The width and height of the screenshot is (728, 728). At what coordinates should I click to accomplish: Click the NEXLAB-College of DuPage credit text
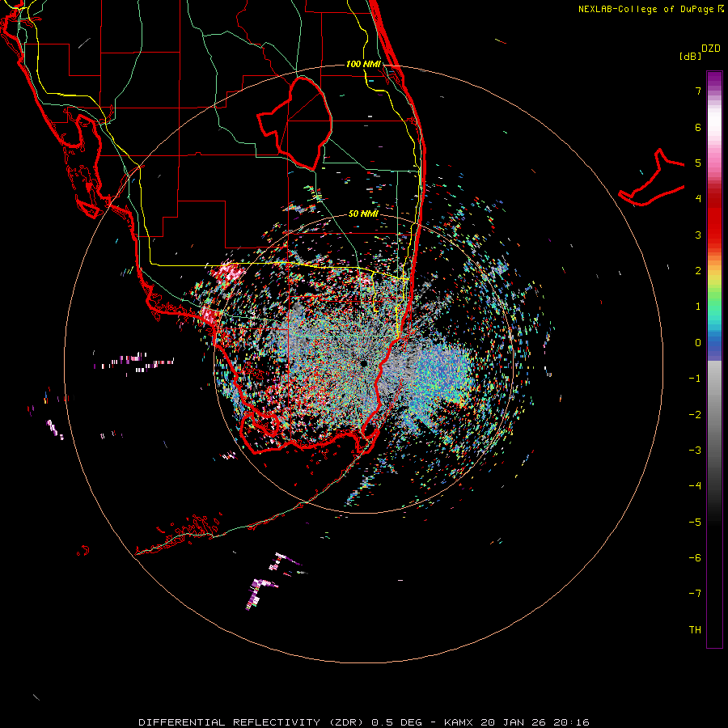click(645, 9)
